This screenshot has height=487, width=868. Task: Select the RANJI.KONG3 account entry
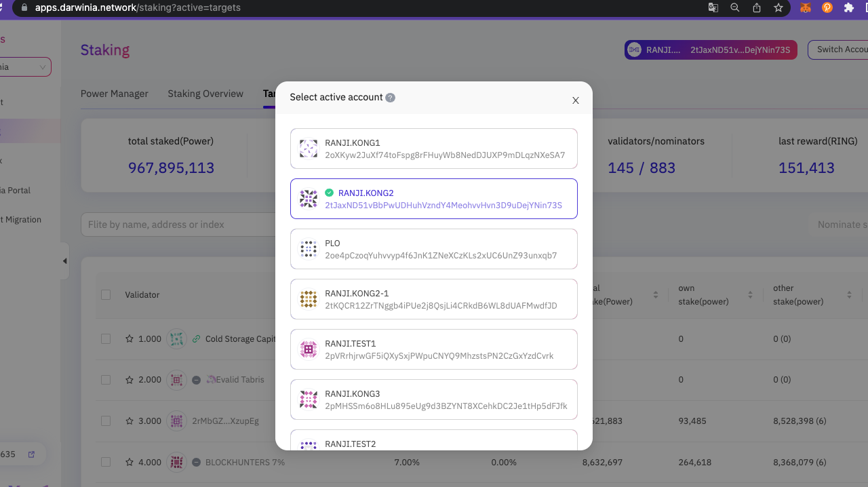pyautogui.click(x=433, y=400)
